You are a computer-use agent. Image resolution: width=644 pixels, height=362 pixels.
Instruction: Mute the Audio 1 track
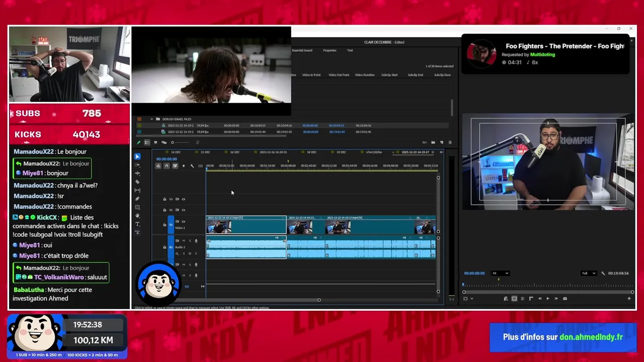(x=184, y=241)
